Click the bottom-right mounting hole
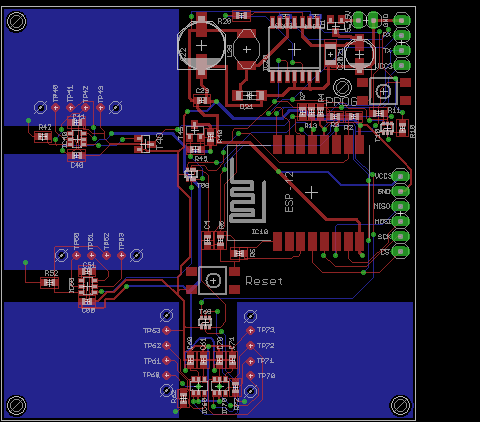This screenshot has width=480, height=422. point(400,405)
